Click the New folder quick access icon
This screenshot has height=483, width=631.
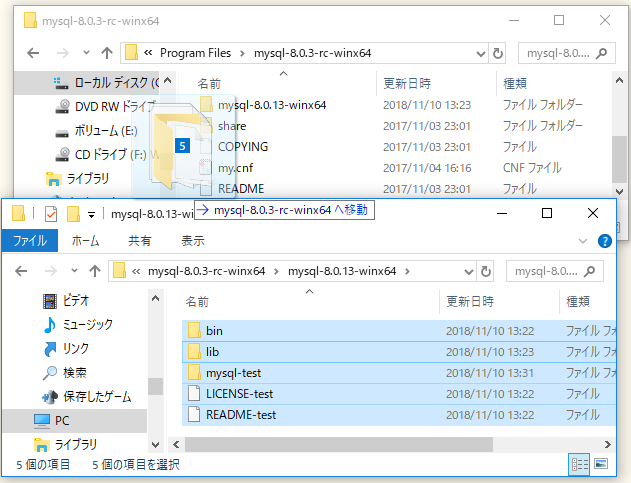(x=73, y=214)
